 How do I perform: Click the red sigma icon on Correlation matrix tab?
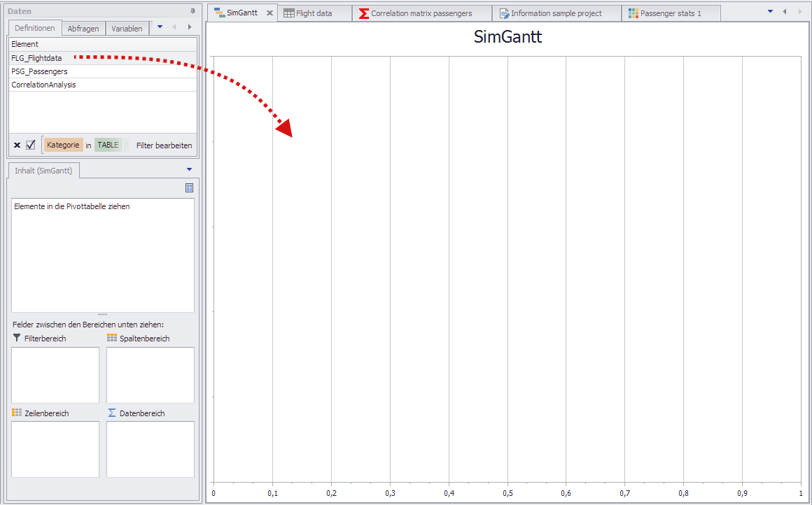click(363, 12)
